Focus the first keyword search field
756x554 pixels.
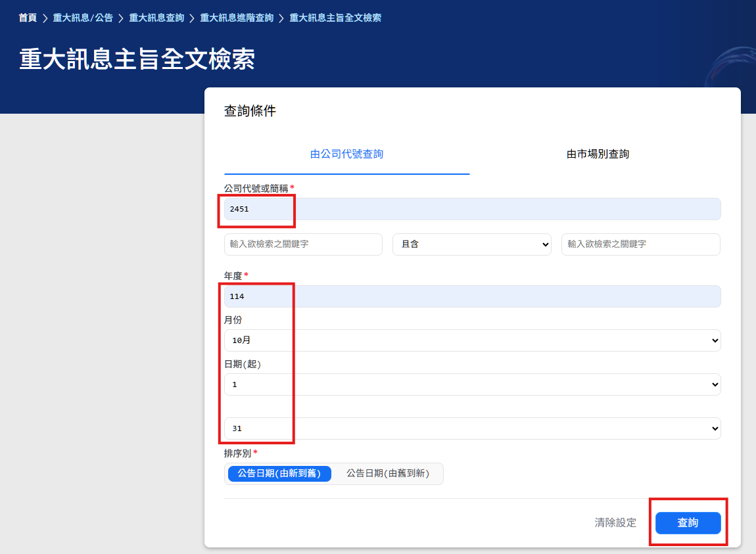click(303, 244)
